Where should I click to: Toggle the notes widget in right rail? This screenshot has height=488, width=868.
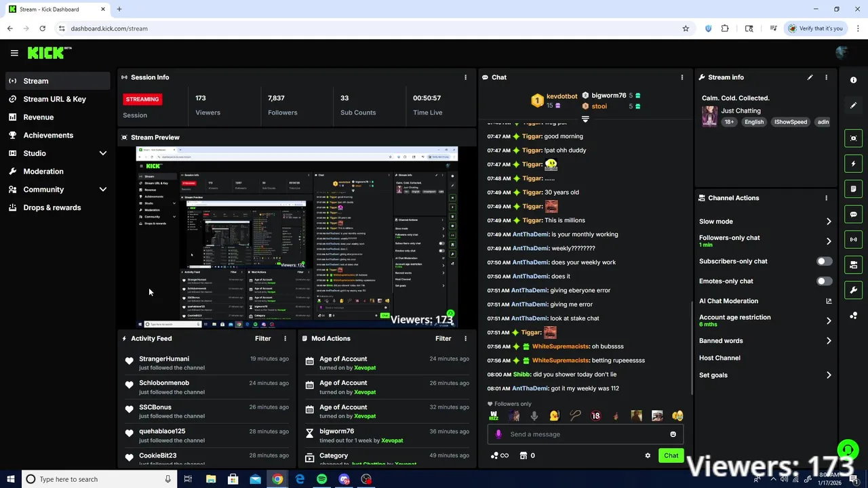point(853,188)
